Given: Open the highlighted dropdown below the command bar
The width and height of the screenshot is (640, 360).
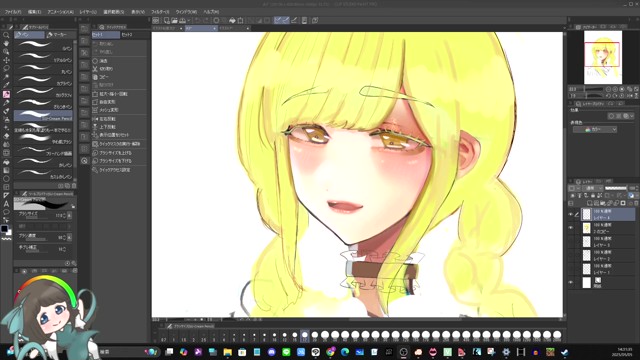Looking at the screenshot, I should [x=201, y=28].
